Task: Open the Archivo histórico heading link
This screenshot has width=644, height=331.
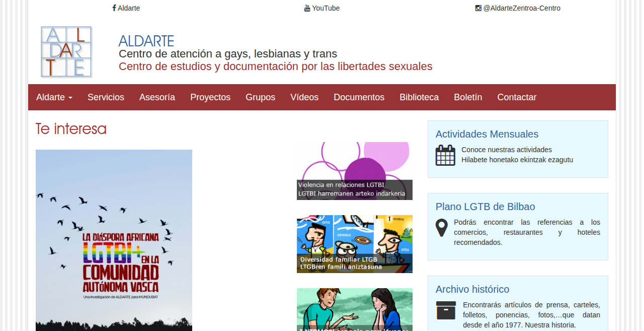Action: (472, 289)
